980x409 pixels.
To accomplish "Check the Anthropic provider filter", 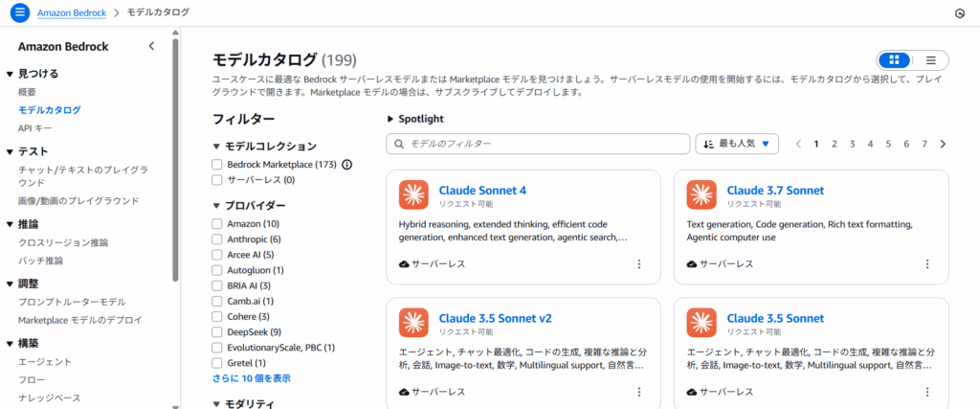I will pyautogui.click(x=218, y=239).
